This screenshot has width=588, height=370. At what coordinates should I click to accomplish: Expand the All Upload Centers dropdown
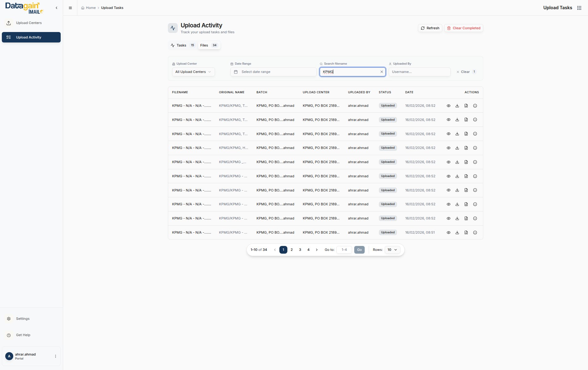pyautogui.click(x=193, y=72)
